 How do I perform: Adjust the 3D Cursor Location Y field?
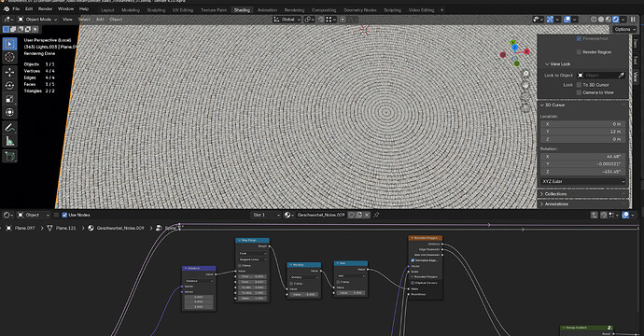point(582,132)
